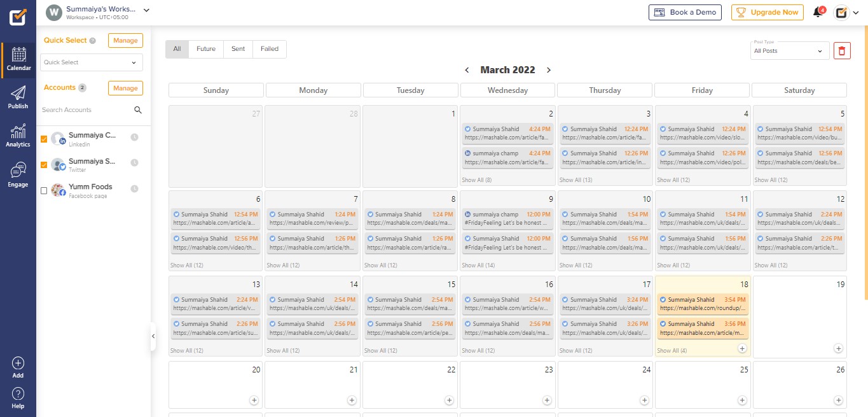Image resolution: width=868 pixels, height=417 pixels.
Task: Open March 5 post at 12:54 PM
Action: 799,133
